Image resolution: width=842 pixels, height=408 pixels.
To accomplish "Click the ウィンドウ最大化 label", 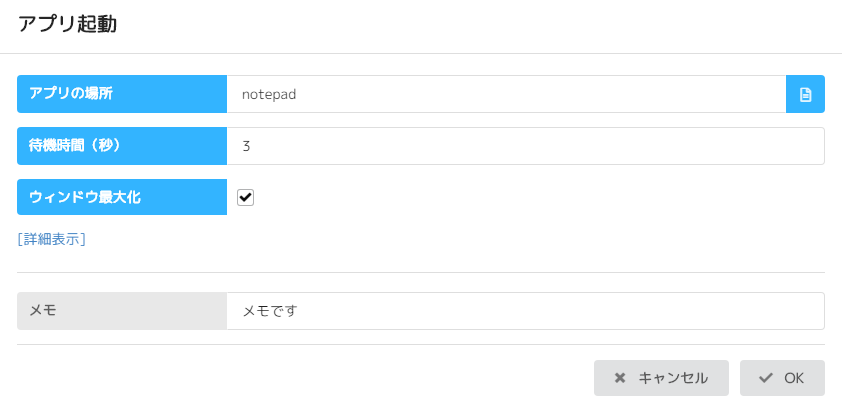I will tap(122, 198).
